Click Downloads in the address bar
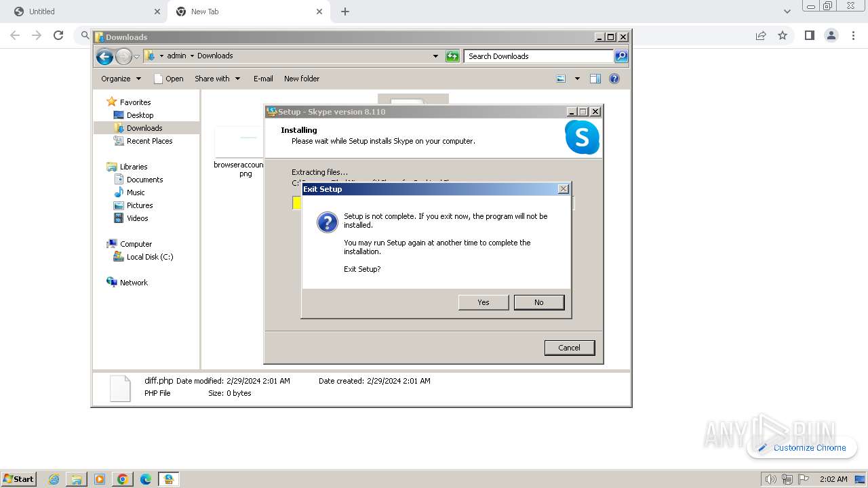 point(215,56)
